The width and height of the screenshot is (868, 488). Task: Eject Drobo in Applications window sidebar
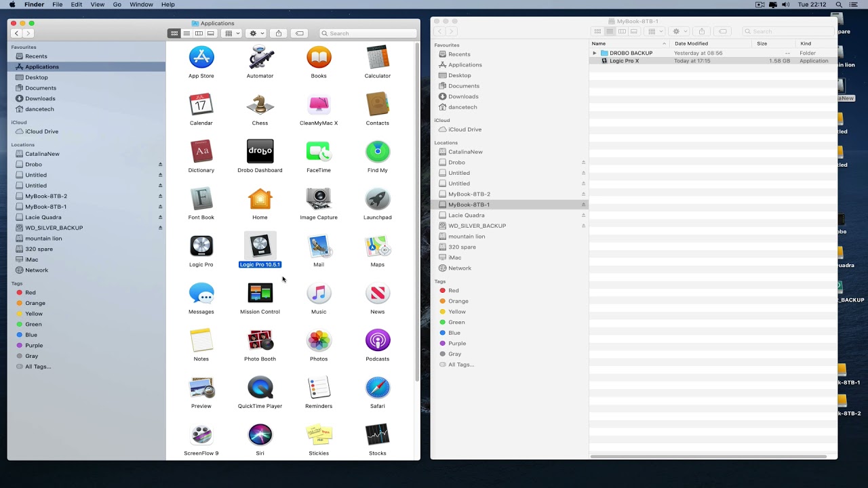(x=161, y=165)
